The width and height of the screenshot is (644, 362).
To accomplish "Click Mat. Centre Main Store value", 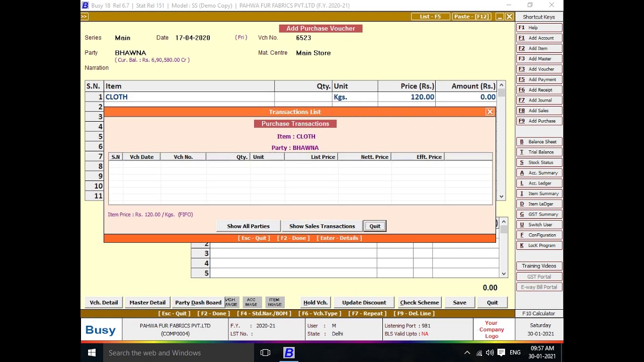I will point(313,53).
